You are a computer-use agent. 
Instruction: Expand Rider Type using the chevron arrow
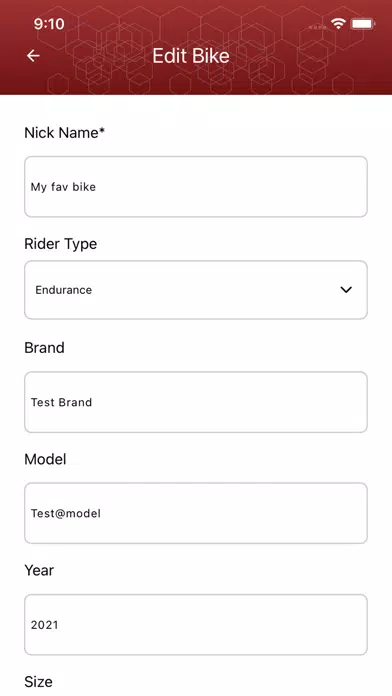pos(346,290)
